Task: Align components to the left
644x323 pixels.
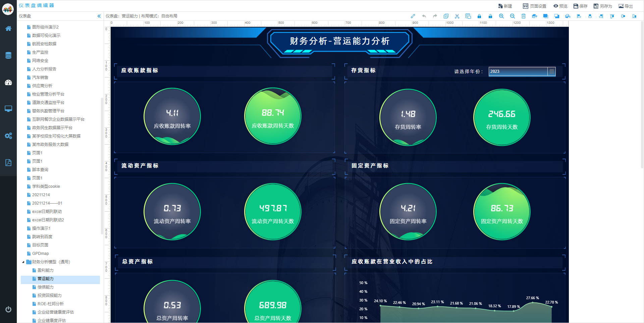Action: [579, 16]
